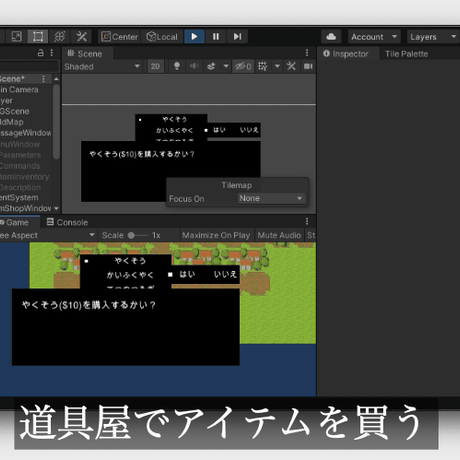Toggle scene lighting bulb icon
The image size is (460, 460).
coord(177,66)
